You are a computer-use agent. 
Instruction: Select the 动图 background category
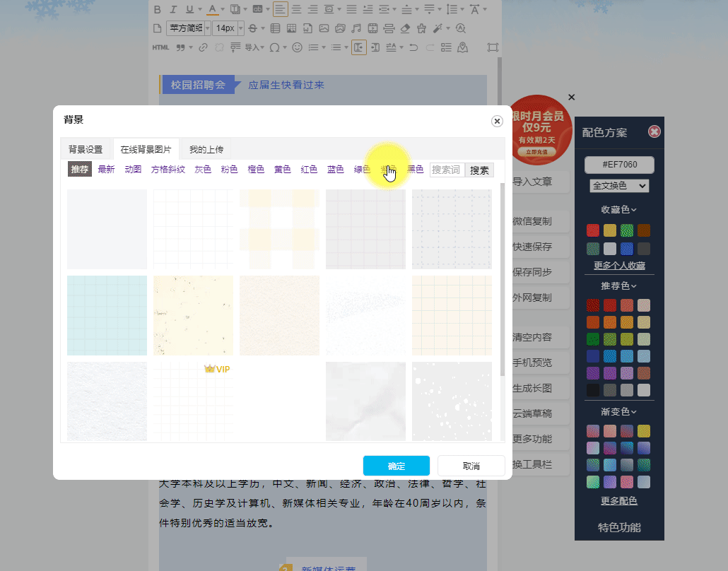pos(133,170)
